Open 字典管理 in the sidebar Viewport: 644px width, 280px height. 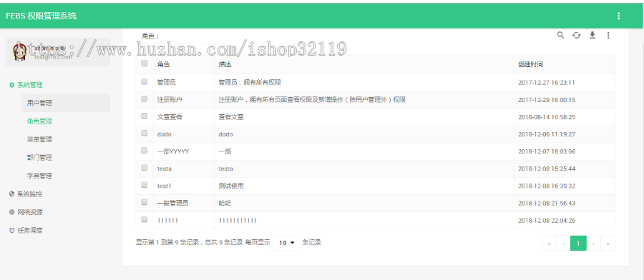click(x=39, y=176)
